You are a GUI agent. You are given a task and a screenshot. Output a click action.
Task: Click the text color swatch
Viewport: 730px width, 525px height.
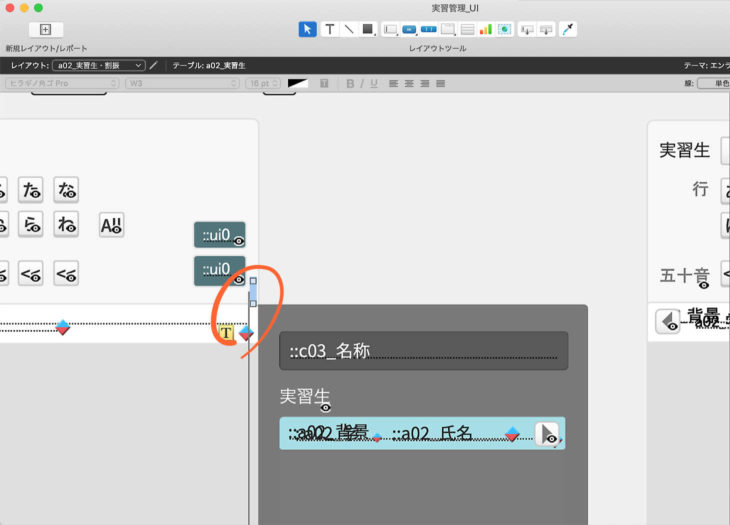(x=298, y=83)
